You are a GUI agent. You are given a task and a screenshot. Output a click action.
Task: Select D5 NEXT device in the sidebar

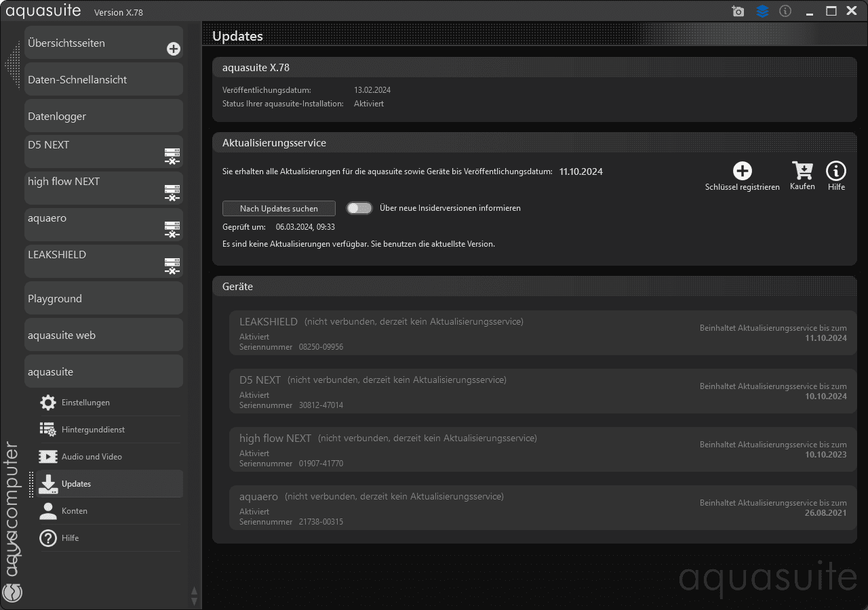(x=104, y=151)
